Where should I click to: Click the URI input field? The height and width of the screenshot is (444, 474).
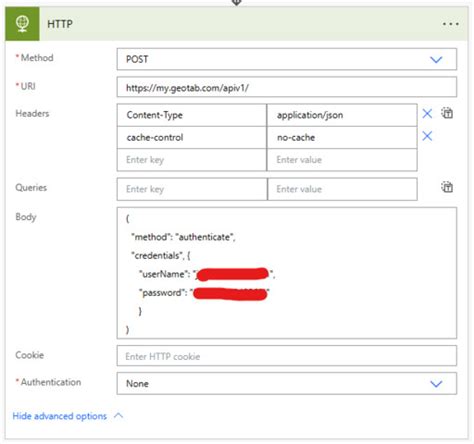tap(287, 87)
